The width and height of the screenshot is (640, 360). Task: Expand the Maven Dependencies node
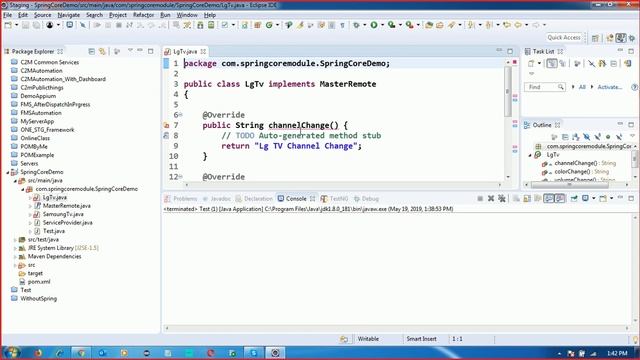(x=15, y=257)
